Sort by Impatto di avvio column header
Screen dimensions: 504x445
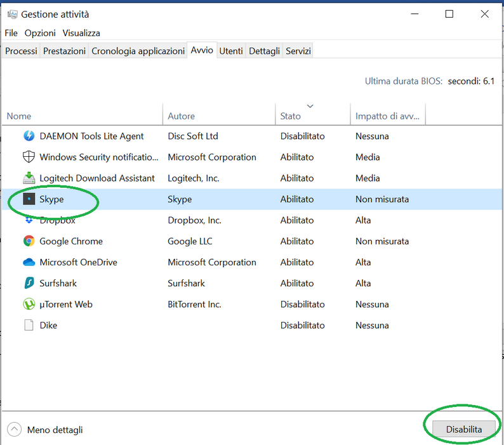click(x=388, y=116)
